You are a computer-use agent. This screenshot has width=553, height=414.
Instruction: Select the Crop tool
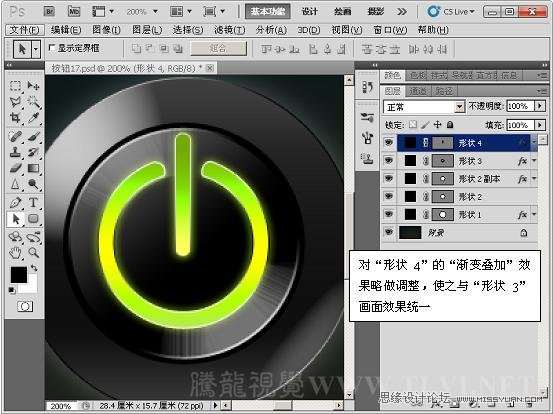[x=15, y=118]
